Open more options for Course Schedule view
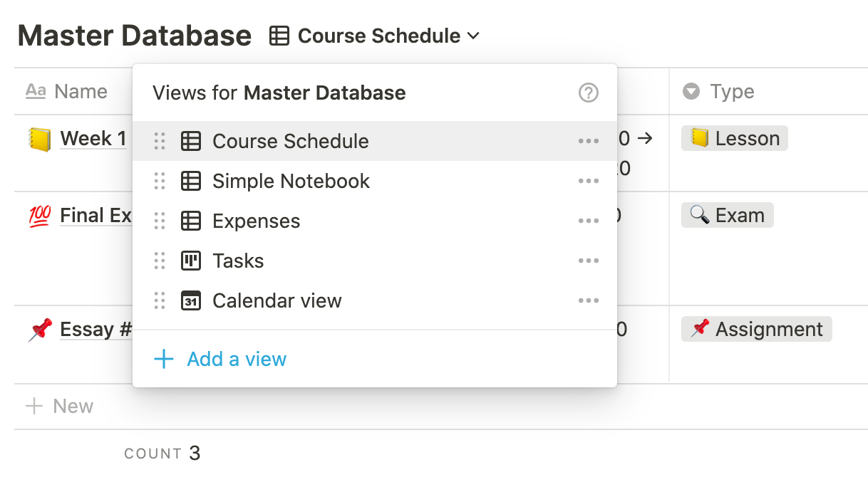Image resolution: width=868 pixels, height=487 pixels. [588, 141]
